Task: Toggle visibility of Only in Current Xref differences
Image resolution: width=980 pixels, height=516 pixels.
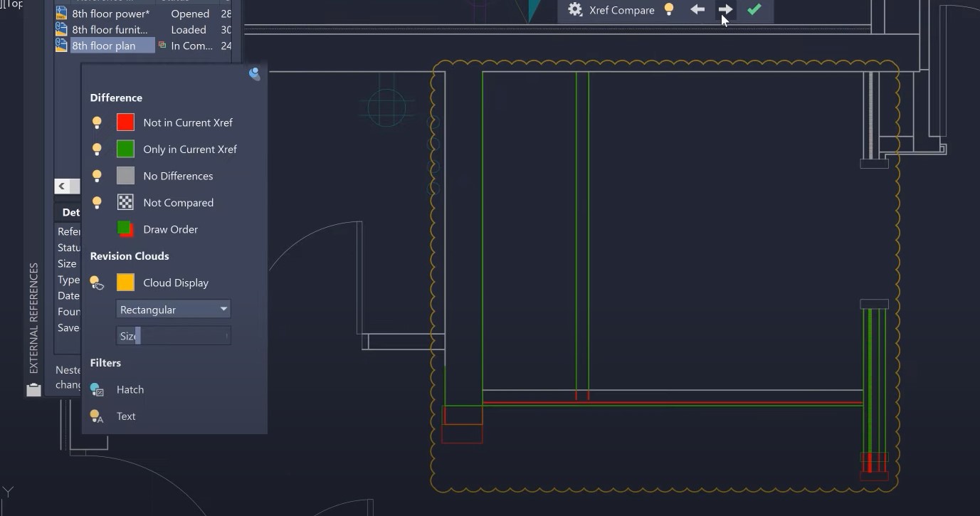Action: coord(97,149)
